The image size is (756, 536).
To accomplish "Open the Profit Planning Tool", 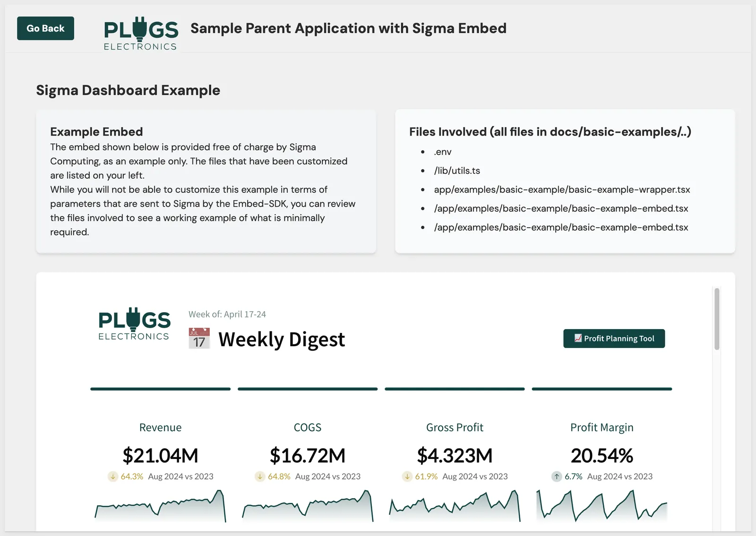I will pyautogui.click(x=614, y=339).
